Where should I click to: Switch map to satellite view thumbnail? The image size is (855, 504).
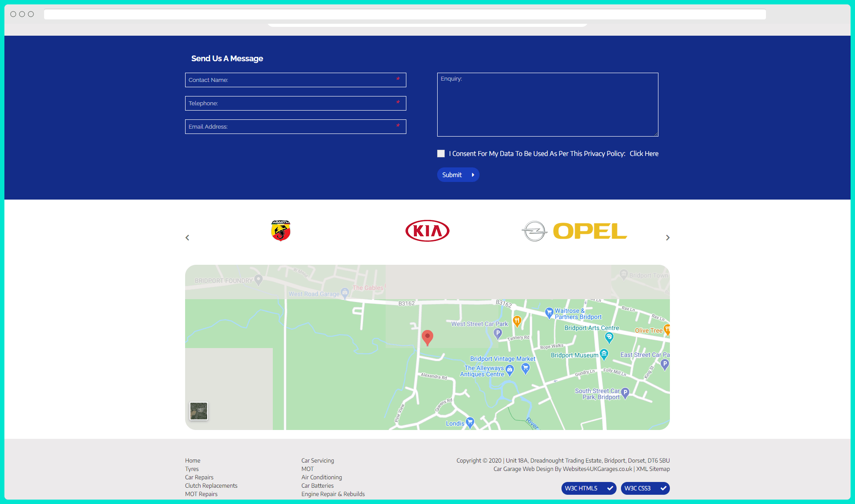(x=199, y=411)
